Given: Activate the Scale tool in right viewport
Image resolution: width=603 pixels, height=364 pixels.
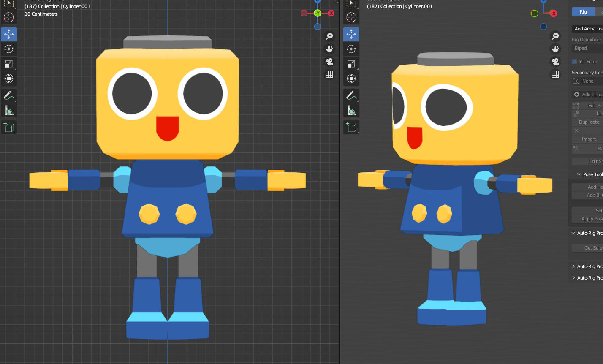Looking at the screenshot, I should (x=351, y=64).
